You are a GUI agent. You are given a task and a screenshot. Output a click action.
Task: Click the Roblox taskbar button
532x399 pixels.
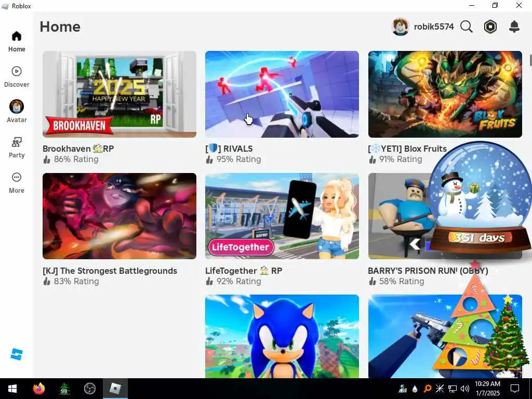[x=115, y=389]
